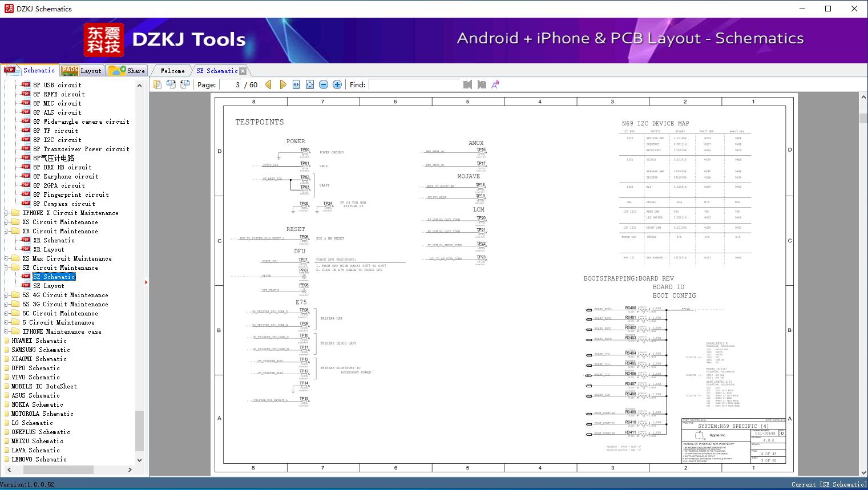Expand the 5C Circuit Maintenance folder

point(6,313)
